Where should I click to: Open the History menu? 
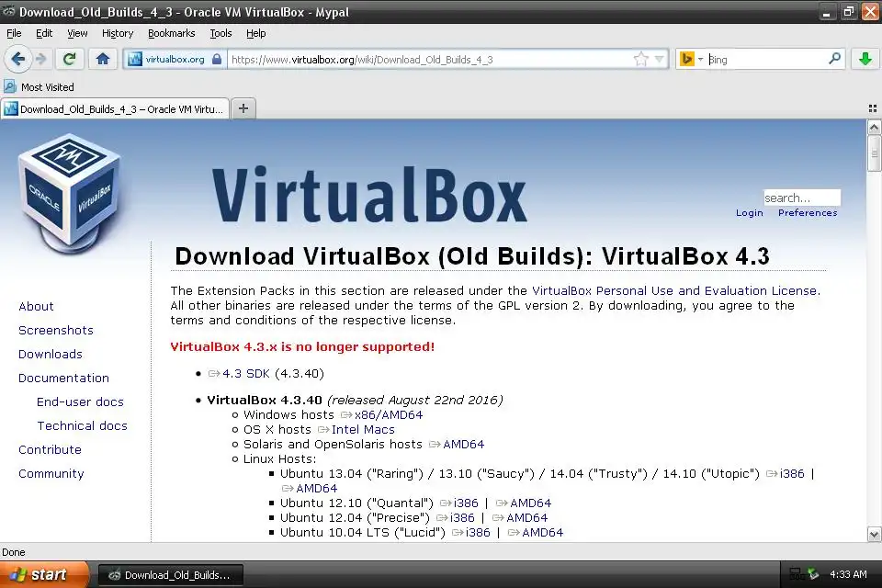[118, 33]
